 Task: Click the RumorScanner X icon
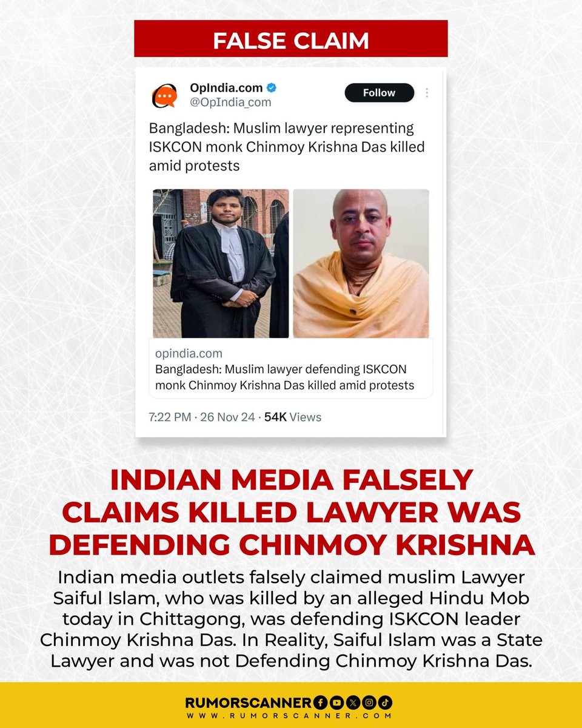coord(354,703)
